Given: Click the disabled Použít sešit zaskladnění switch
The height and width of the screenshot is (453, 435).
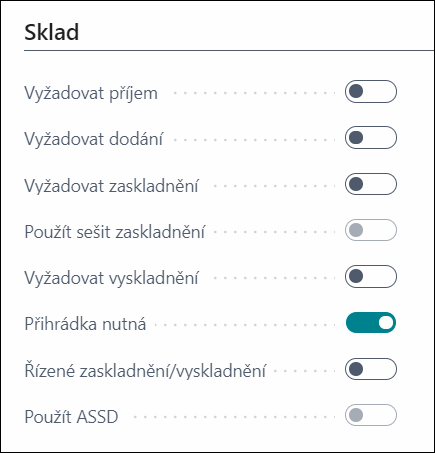Looking at the screenshot, I should 371,230.
